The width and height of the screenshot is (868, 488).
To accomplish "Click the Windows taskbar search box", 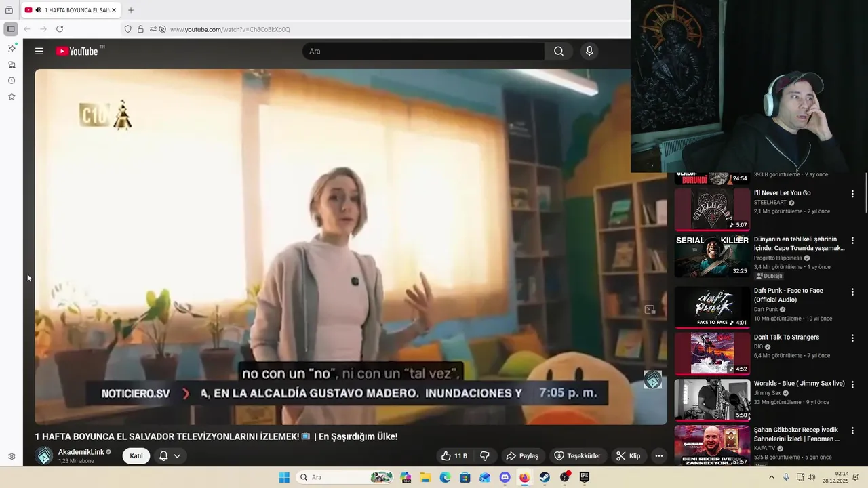I will [x=346, y=477].
